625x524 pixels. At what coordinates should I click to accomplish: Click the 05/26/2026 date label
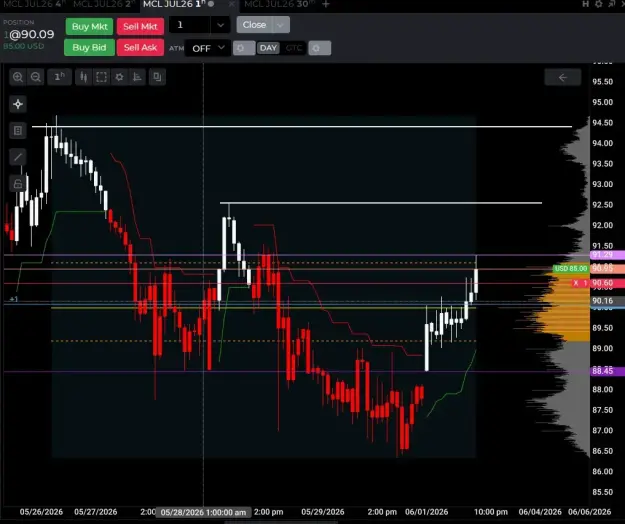click(x=41, y=512)
